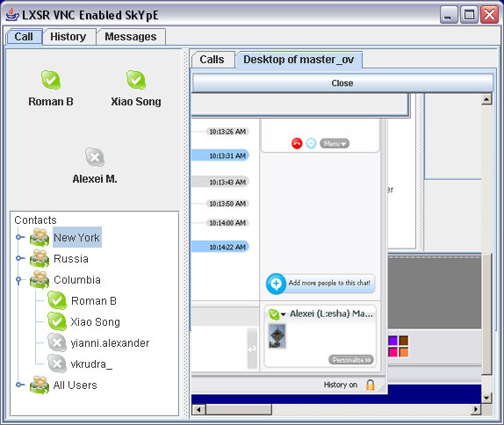Click Alexei's green status icon in profile card
This screenshot has height=425, width=504.
(x=274, y=314)
